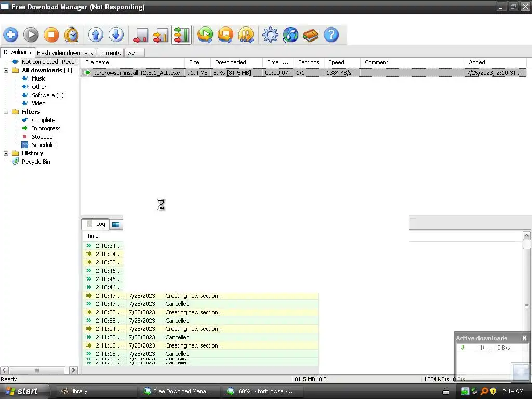Open the books help library icon

[x=311, y=35]
